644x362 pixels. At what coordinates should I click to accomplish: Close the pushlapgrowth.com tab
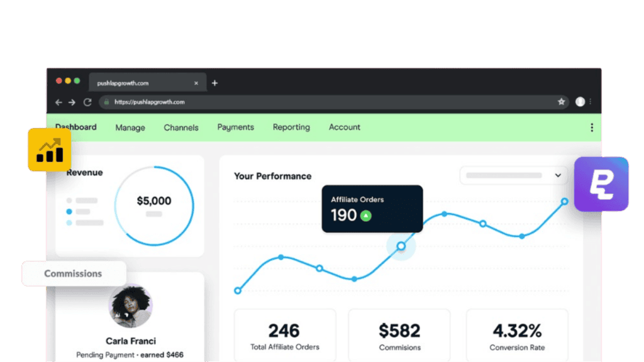(x=196, y=83)
